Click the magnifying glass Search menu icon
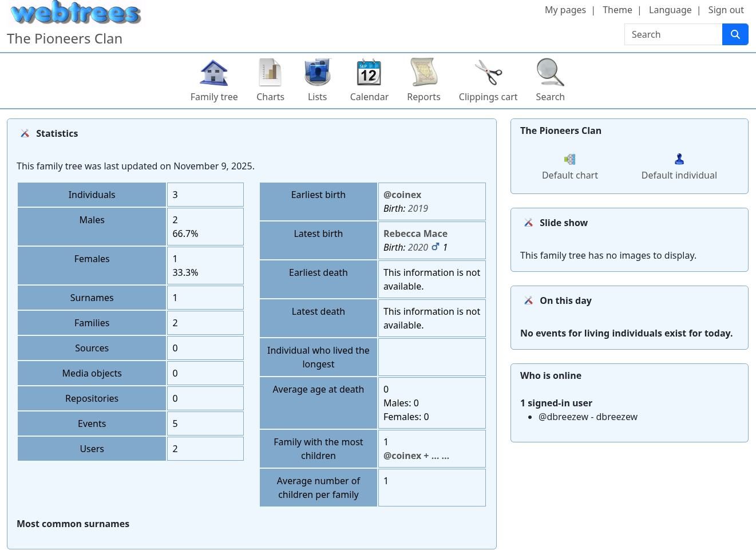Screen dimensions: 756x558 pos(550,73)
